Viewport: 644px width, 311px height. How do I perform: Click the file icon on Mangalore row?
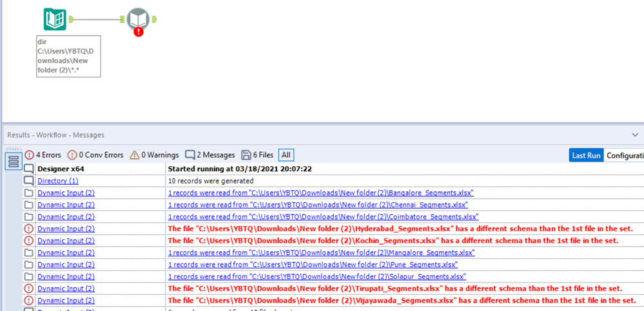29,253
